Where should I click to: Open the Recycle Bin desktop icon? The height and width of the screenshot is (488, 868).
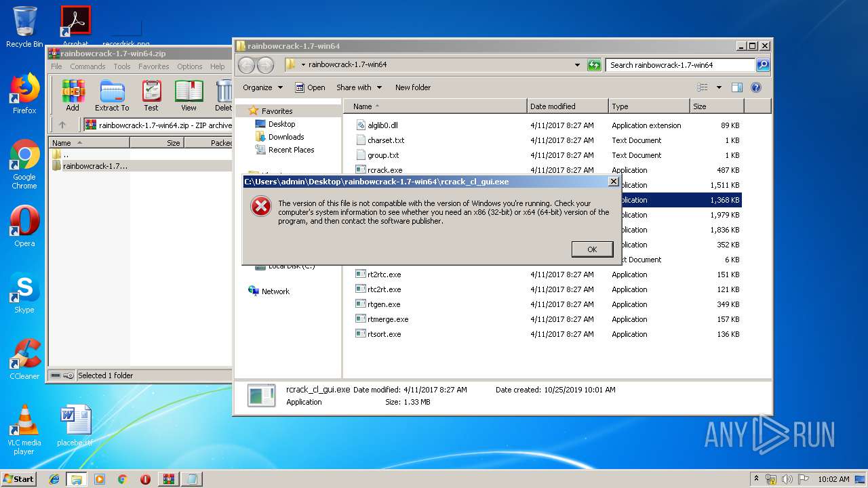(24, 27)
